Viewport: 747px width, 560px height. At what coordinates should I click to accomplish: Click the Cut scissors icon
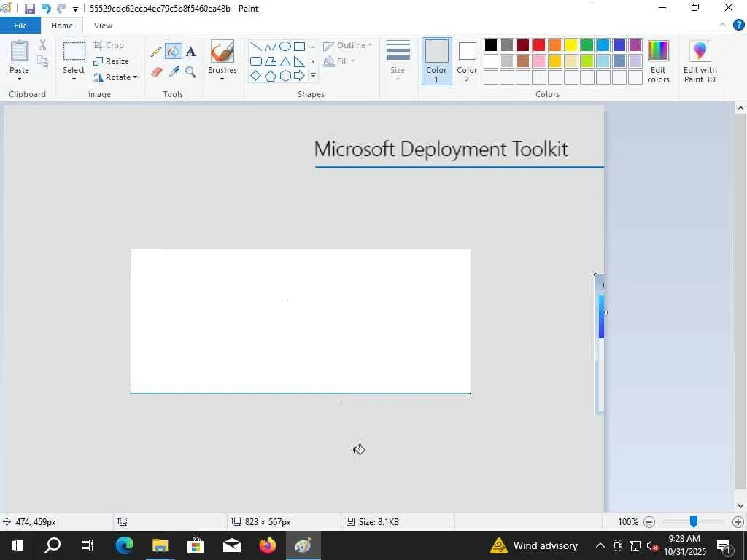coord(42,44)
